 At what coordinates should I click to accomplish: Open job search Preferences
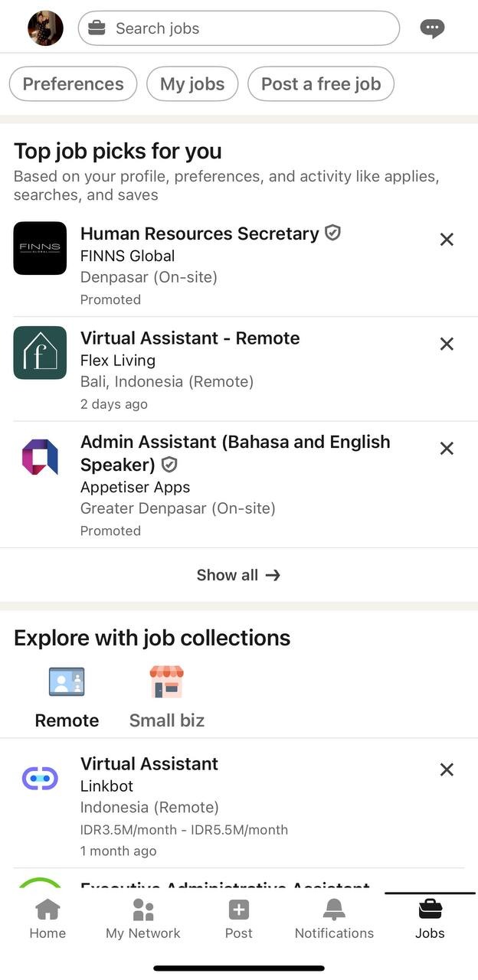73,83
